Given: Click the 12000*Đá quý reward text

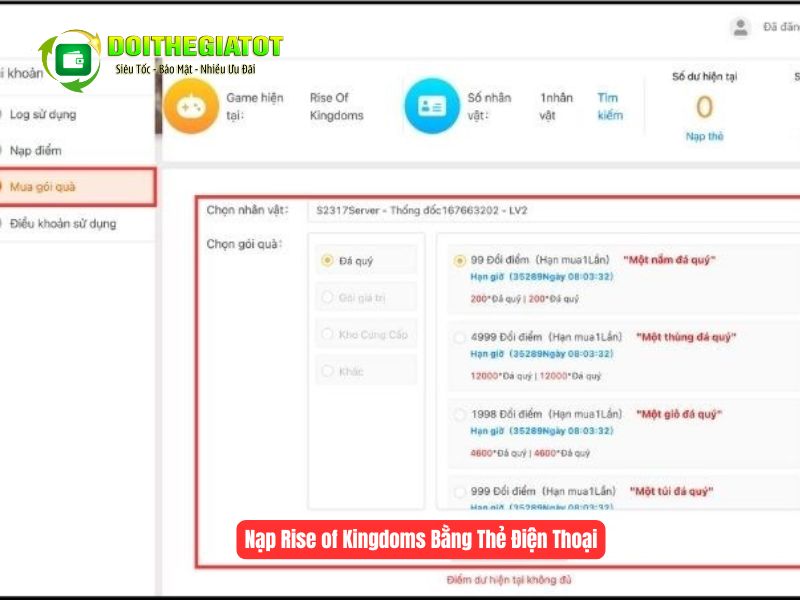Looking at the screenshot, I should [536, 376].
